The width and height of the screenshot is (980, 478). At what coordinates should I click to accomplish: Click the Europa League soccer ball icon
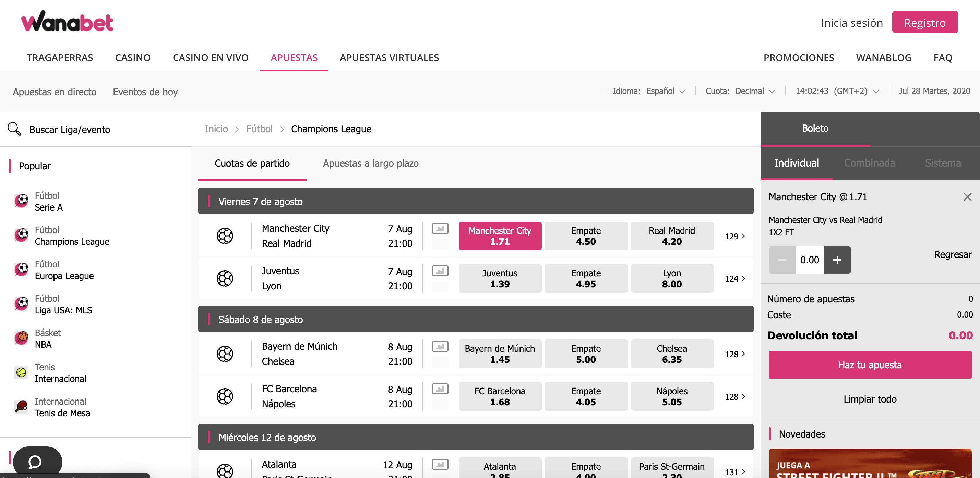[x=21, y=270]
